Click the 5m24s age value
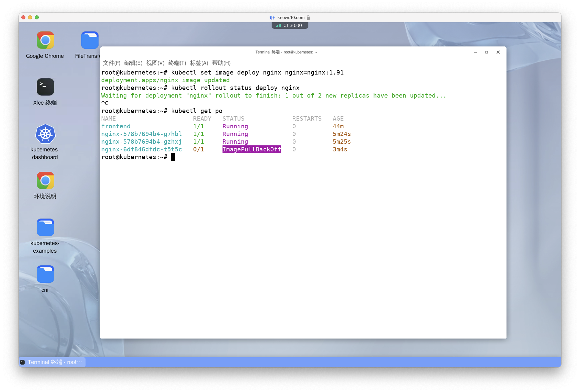Screen dimensions: 580x392 click(x=342, y=134)
